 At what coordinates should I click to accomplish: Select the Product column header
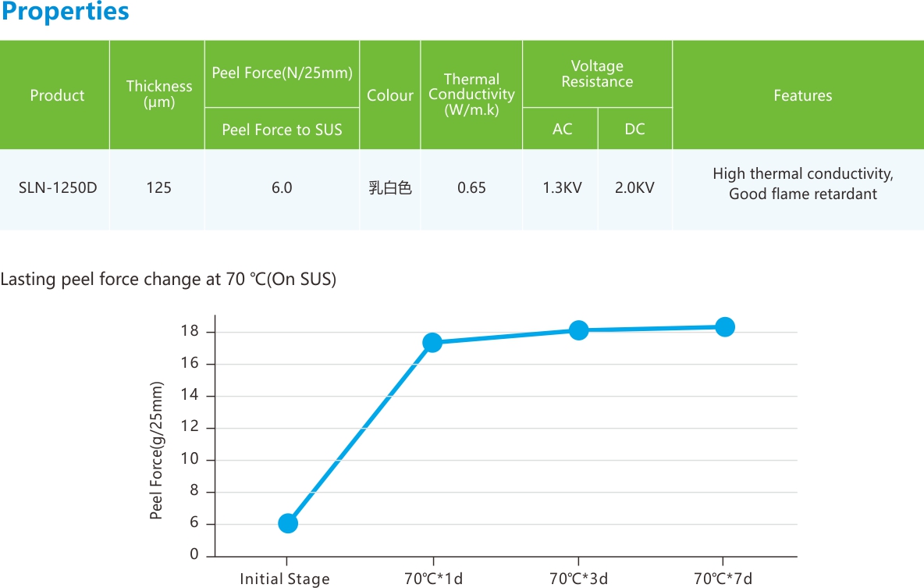tap(57, 95)
